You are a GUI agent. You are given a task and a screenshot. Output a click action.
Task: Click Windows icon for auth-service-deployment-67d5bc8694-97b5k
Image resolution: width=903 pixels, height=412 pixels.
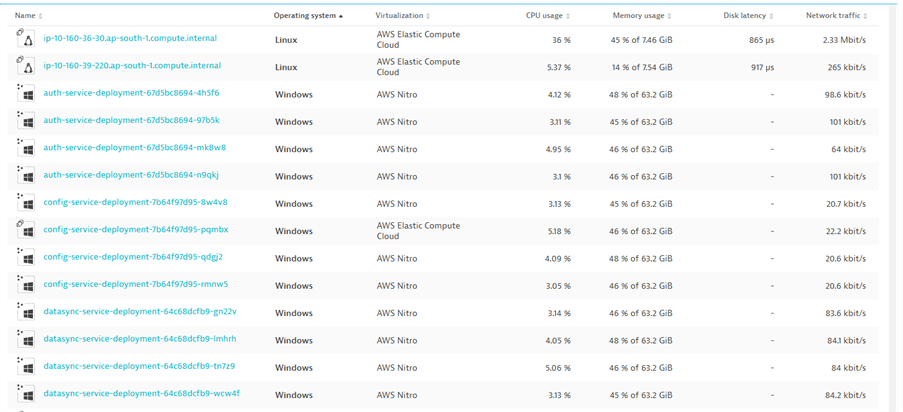tap(25, 122)
